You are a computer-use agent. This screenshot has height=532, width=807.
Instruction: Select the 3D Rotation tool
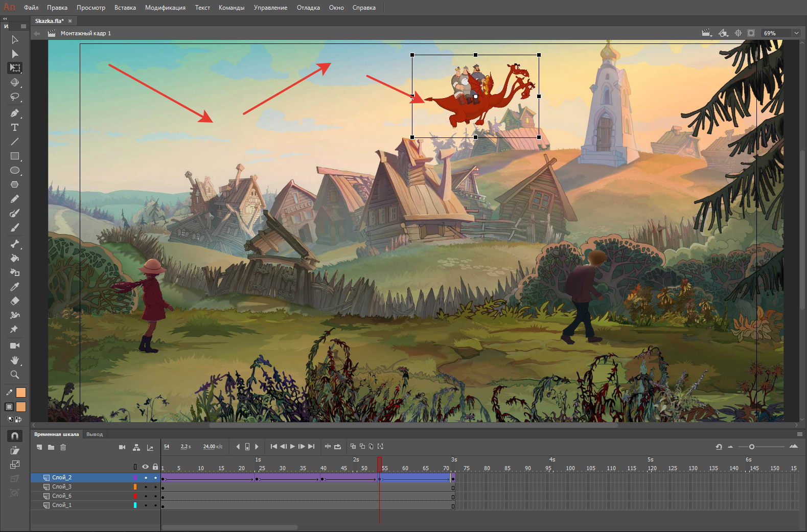coord(15,82)
